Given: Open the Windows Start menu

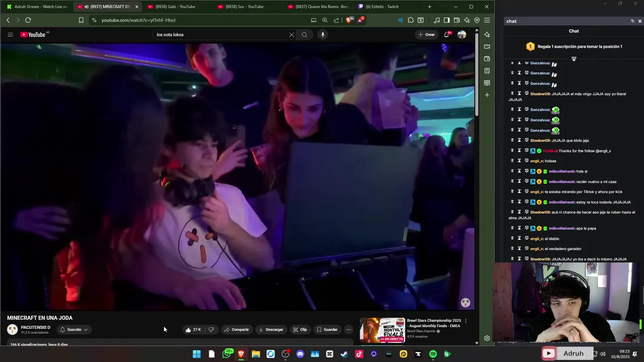Looking at the screenshot, I should 197,354.
